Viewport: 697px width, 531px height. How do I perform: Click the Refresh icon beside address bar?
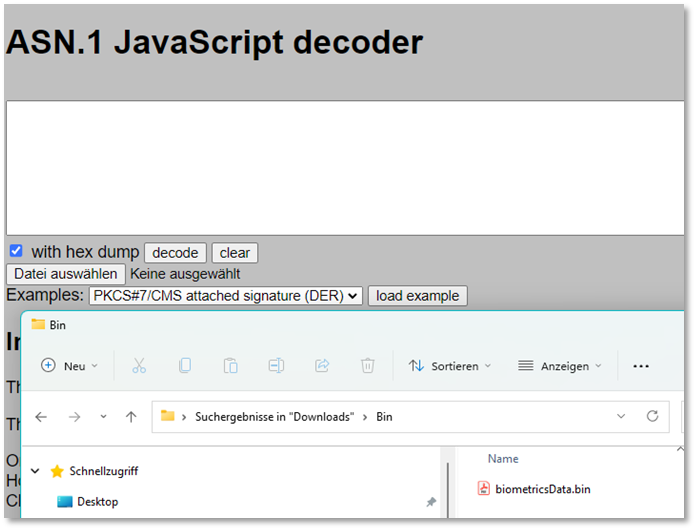[x=652, y=416]
